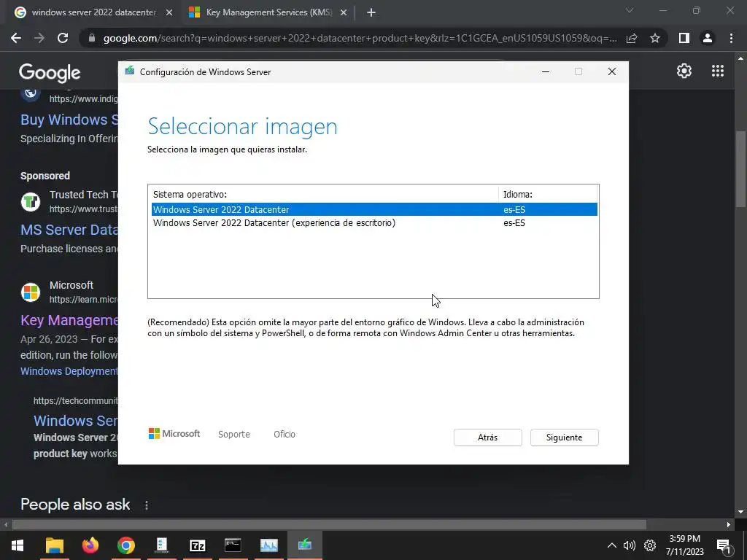This screenshot has height=560, width=747.
Task: Go back in Chrome browser
Action: pos(16,38)
